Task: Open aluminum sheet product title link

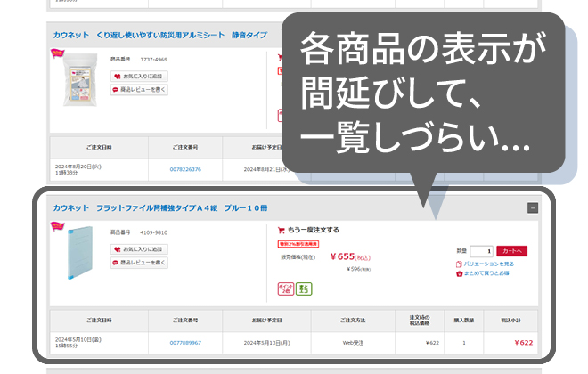Action: [159, 35]
